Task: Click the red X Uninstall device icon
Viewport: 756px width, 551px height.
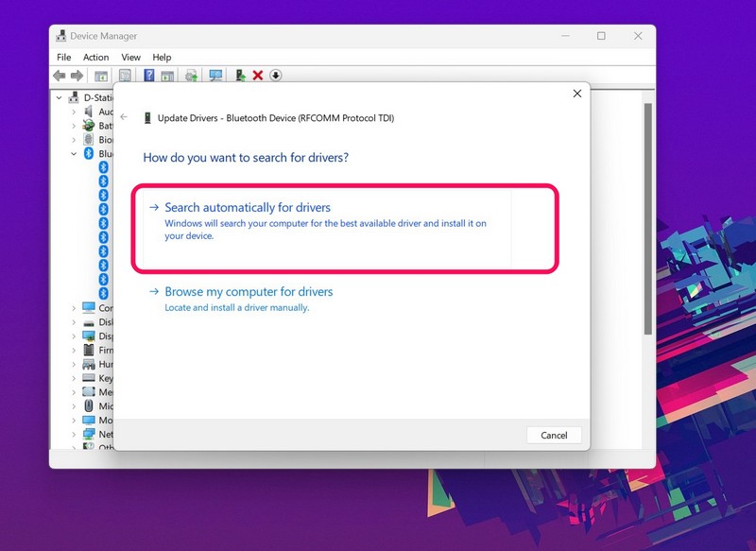Action: tap(258, 76)
